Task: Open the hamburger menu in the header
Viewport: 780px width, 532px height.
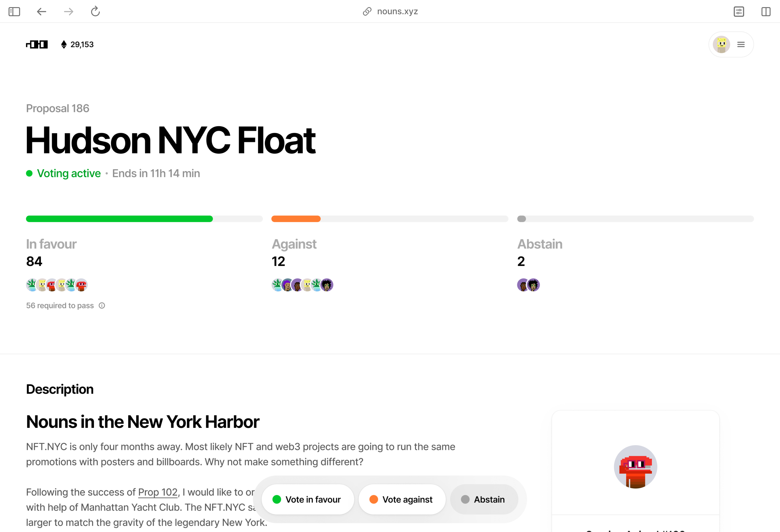Action: click(741, 45)
